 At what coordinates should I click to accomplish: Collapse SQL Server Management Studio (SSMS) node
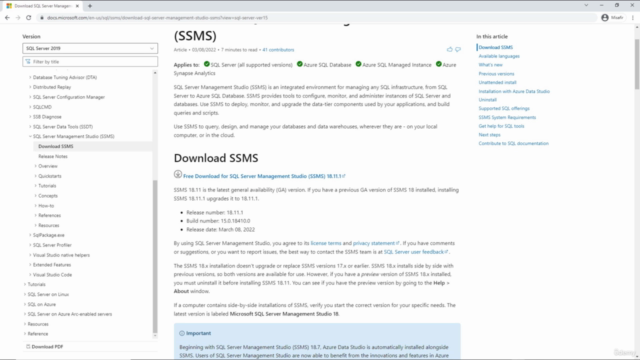[30, 136]
